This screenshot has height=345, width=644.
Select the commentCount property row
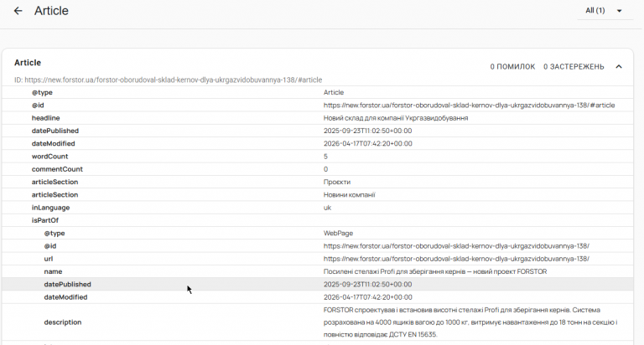pos(318,169)
